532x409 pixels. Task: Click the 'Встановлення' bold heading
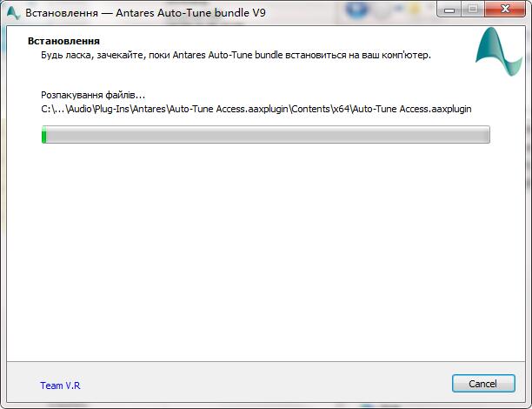click(63, 41)
